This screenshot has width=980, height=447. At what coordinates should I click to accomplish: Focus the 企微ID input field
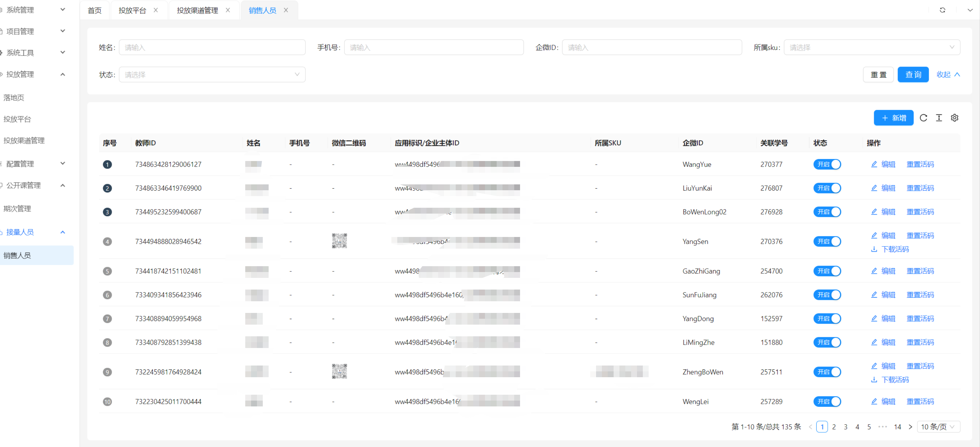[x=652, y=47]
